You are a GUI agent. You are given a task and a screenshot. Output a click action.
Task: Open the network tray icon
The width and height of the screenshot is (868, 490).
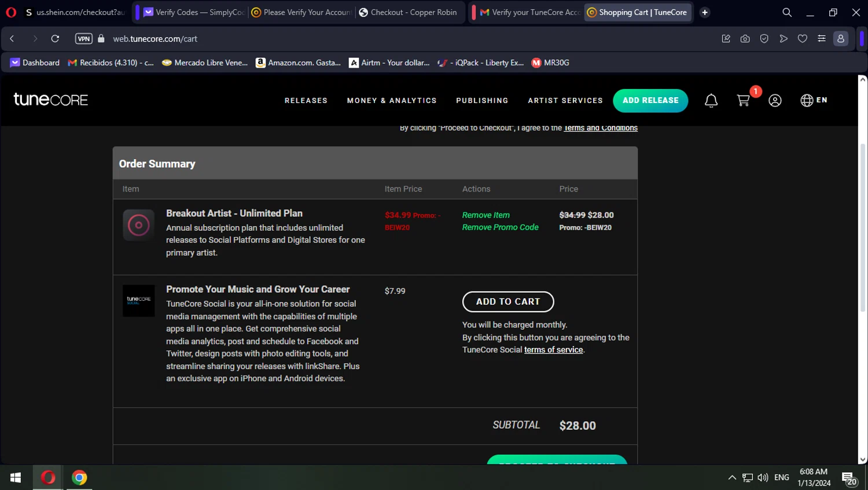click(x=748, y=478)
